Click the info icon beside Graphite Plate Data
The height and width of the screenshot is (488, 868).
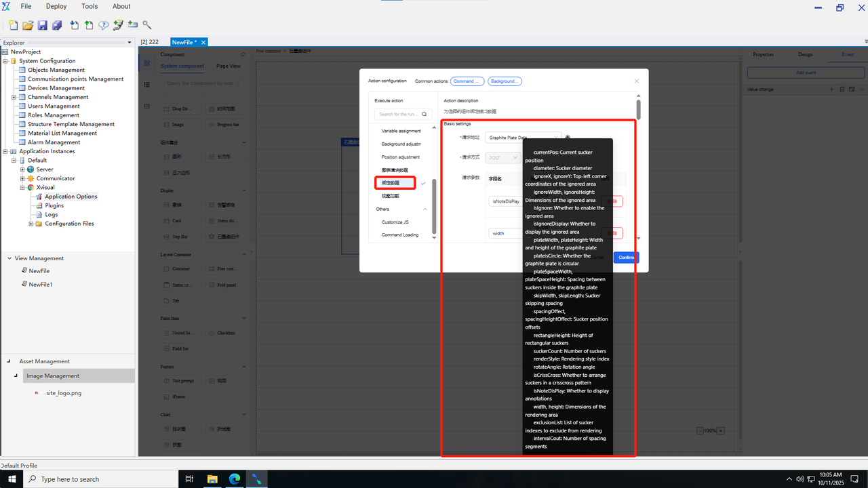[568, 138]
